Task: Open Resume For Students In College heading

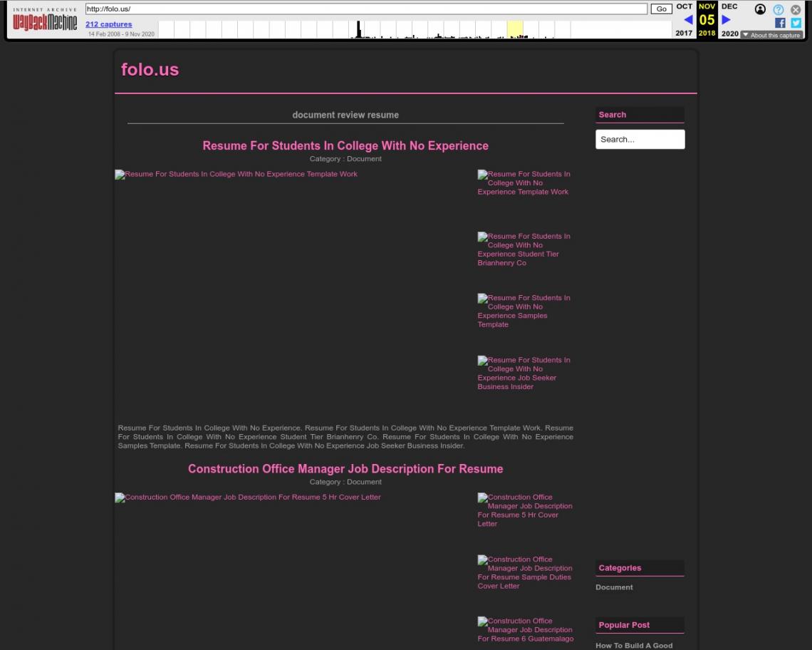Action: click(345, 145)
